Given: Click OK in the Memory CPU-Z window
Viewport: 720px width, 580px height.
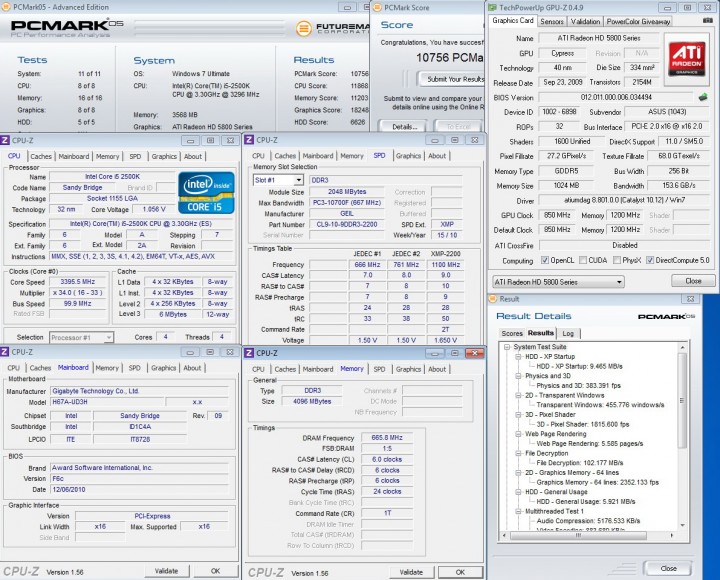Looking at the screenshot, I should 460,572.
